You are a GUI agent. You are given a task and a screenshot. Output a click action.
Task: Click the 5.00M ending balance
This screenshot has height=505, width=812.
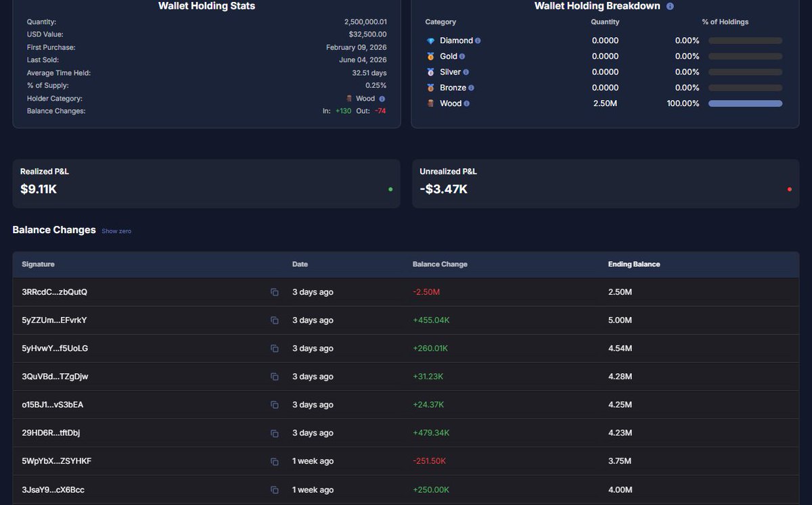tap(621, 320)
